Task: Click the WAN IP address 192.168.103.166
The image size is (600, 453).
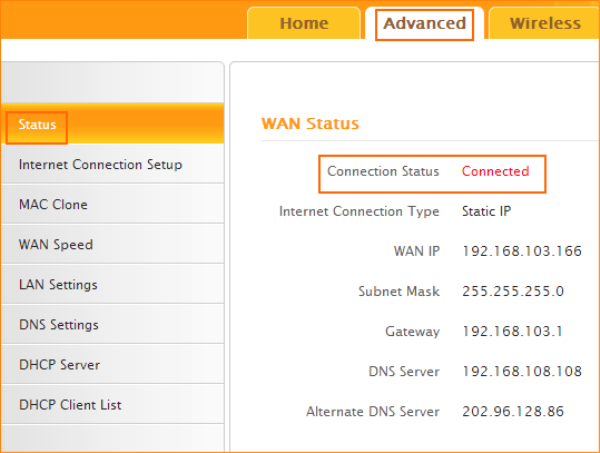Action: pos(522,251)
